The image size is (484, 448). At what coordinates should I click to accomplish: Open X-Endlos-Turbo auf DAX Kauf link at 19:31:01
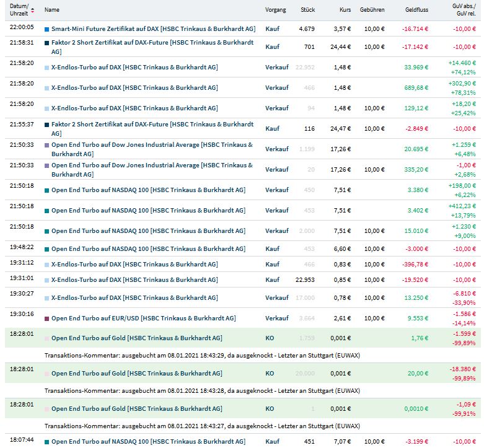(134, 279)
